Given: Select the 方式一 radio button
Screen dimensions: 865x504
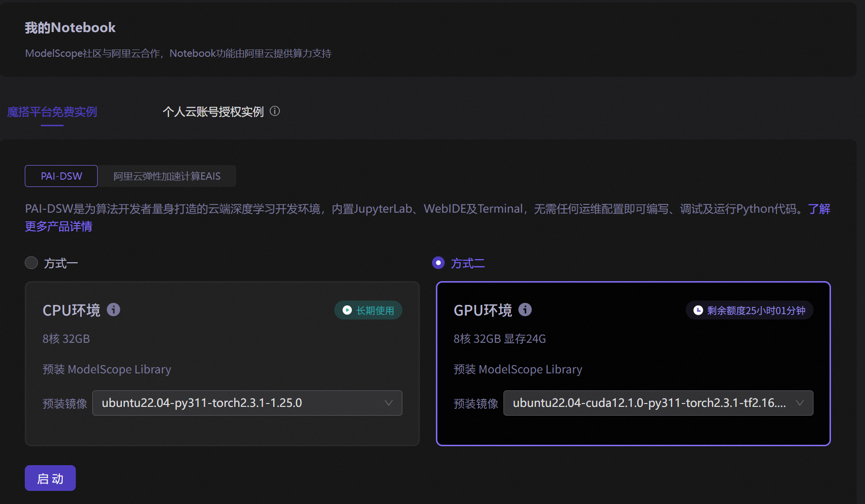Looking at the screenshot, I should 32,263.
